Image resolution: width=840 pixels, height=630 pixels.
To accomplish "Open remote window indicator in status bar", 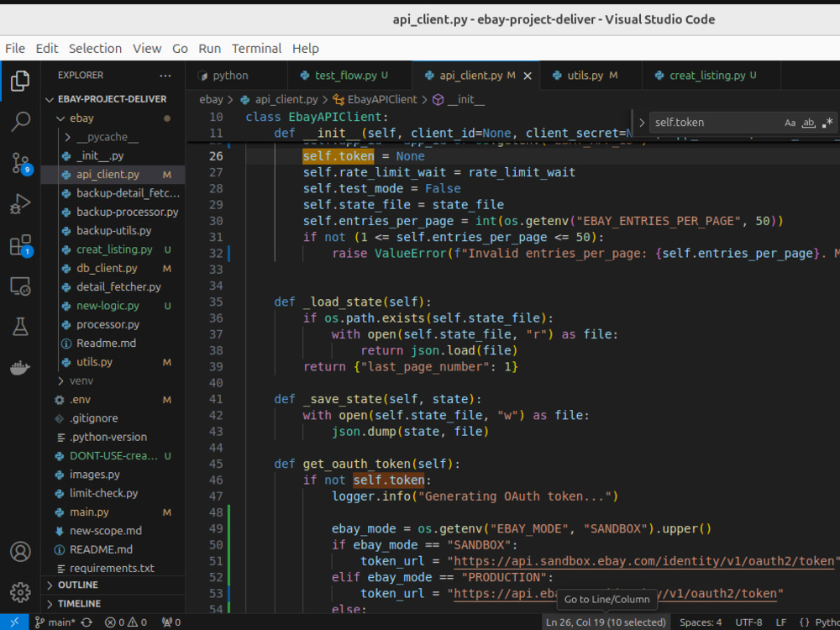I will click(14, 622).
